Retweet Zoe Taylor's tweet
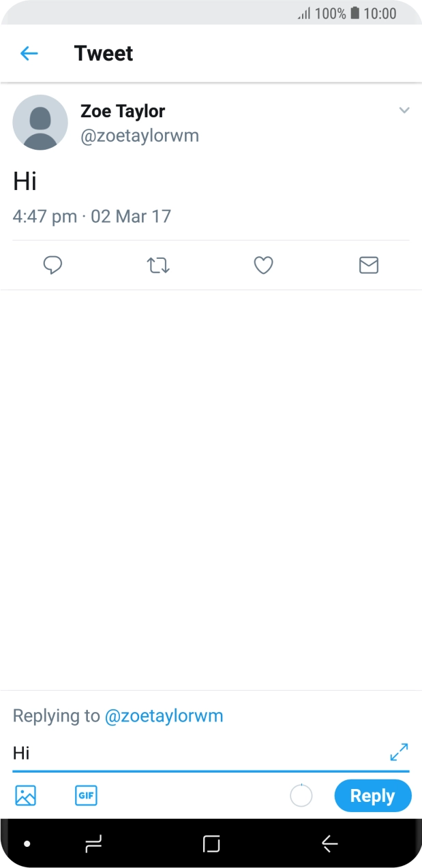This screenshot has width=422, height=868. [x=157, y=265]
